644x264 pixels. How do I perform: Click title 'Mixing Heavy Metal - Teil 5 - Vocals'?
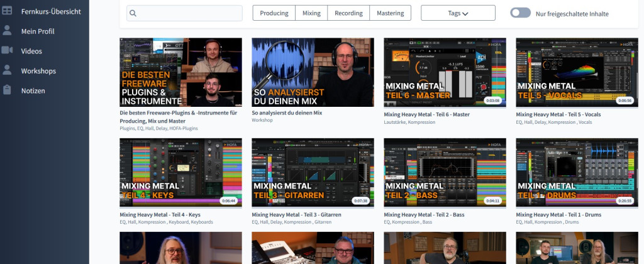558,114
